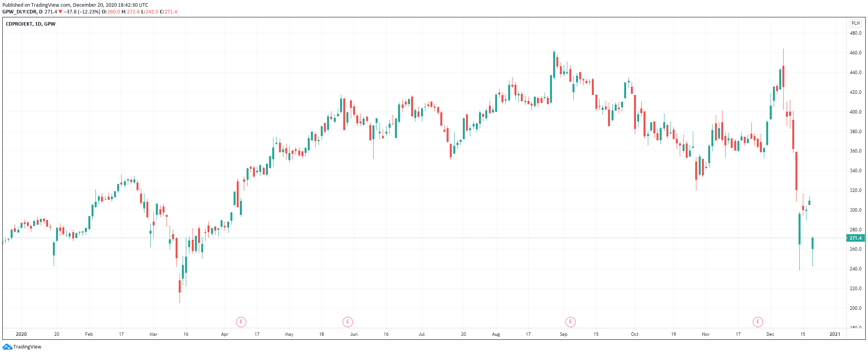Viewport: 868px width, 354px height.
Task: Click the 420.0 price axis label
Action: click(855, 92)
